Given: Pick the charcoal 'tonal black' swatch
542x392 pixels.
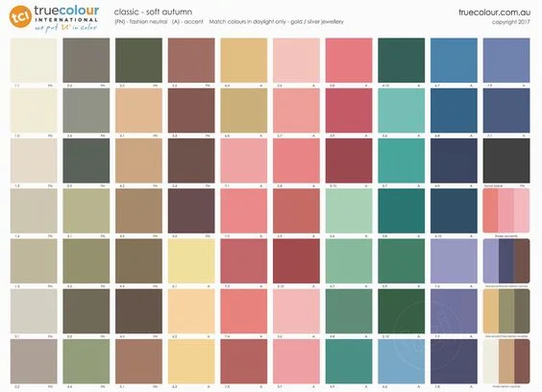Looking at the screenshot, I should point(506,160).
